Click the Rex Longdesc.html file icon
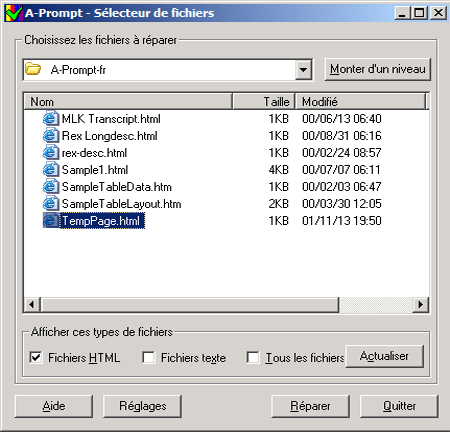This screenshot has height=432, width=450. click(x=51, y=136)
